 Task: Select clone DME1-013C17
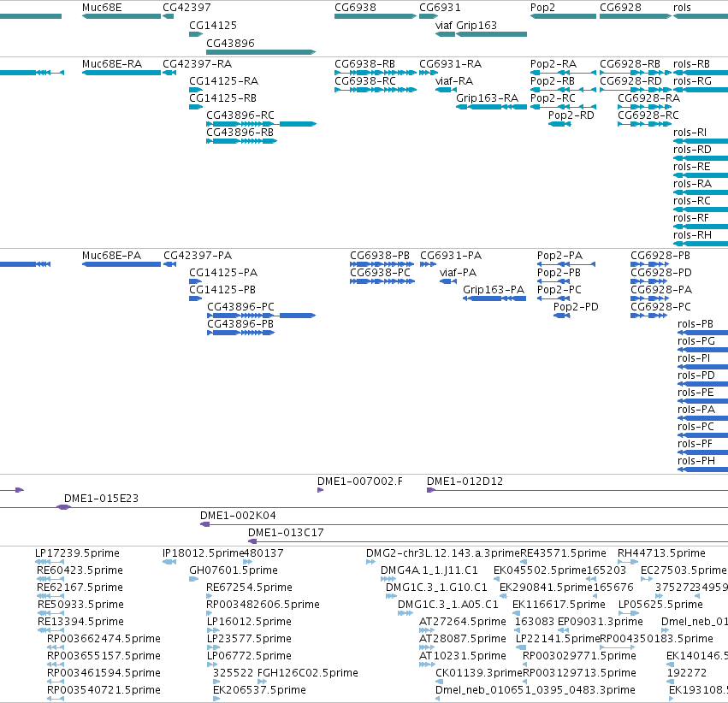point(286,533)
